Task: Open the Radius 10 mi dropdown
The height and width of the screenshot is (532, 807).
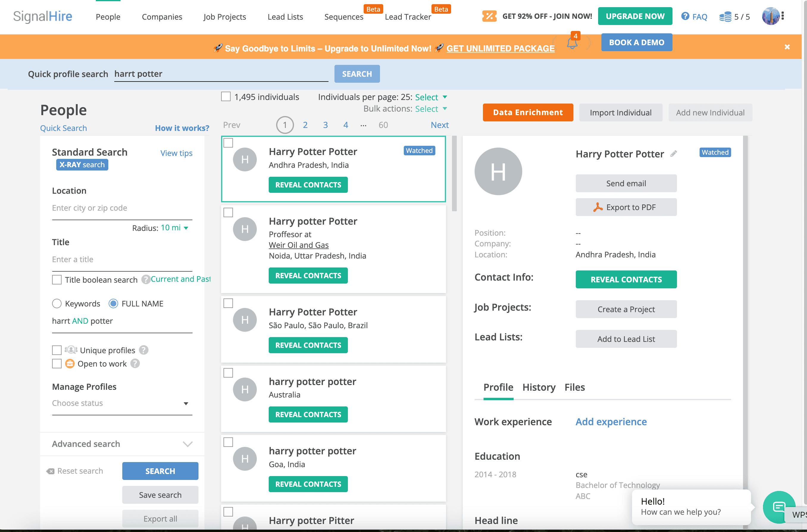Action: click(174, 228)
